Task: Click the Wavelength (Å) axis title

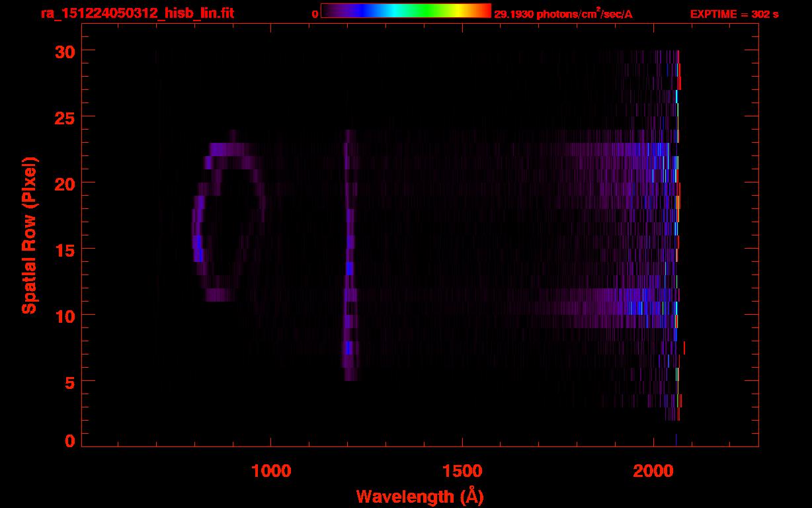Action: [x=420, y=496]
